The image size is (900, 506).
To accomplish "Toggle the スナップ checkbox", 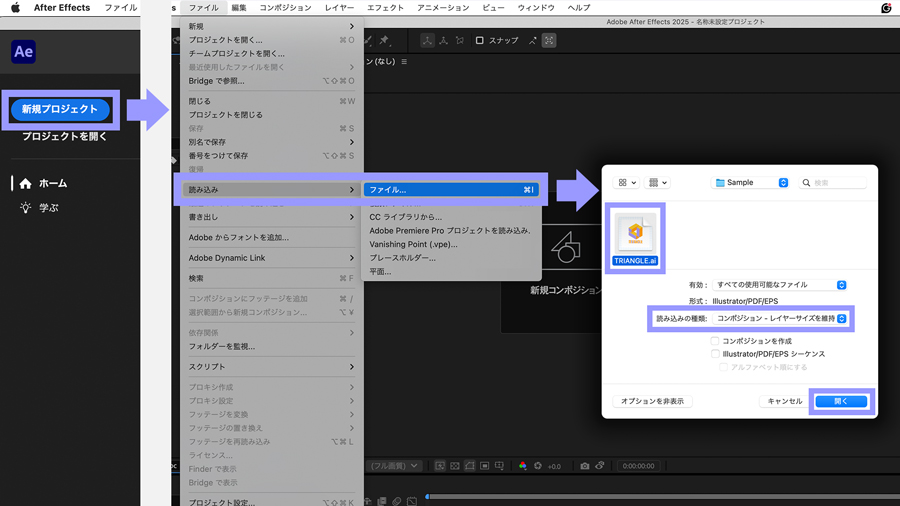I will point(480,40).
